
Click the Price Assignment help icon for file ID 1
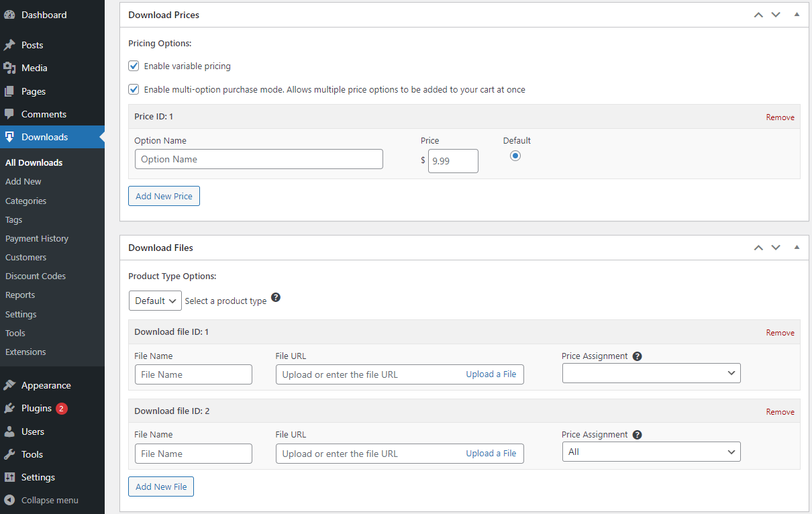pos(637,356)
